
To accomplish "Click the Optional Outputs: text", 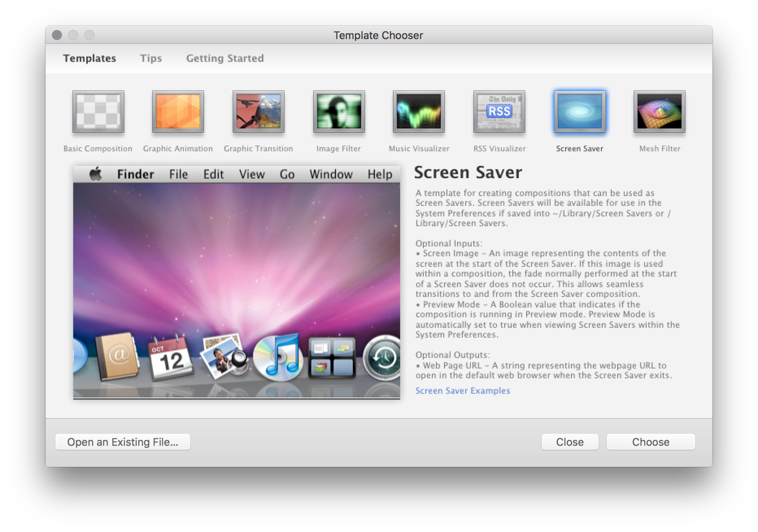I will pos(452,355).
